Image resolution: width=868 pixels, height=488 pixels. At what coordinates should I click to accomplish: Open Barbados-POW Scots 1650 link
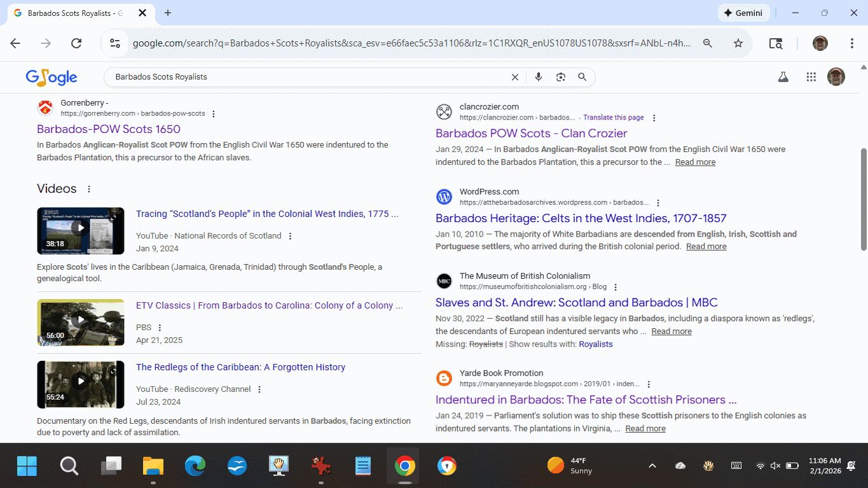[x=109, y=129]
